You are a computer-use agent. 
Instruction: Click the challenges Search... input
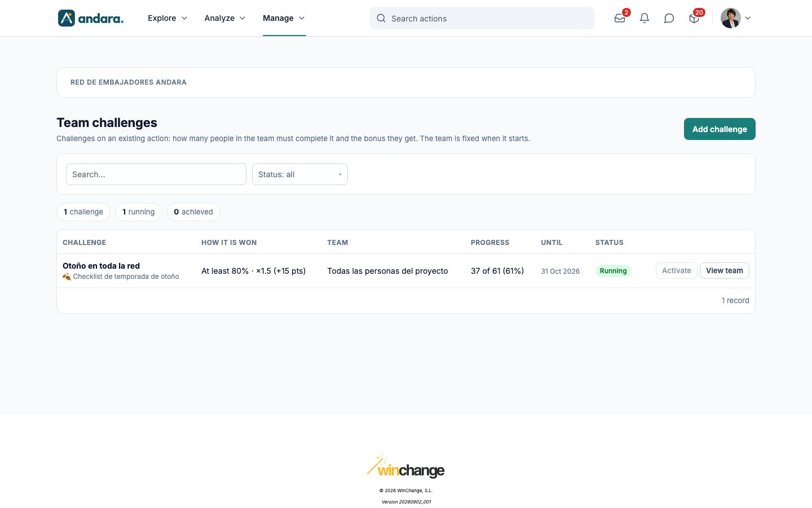(156, 174)
